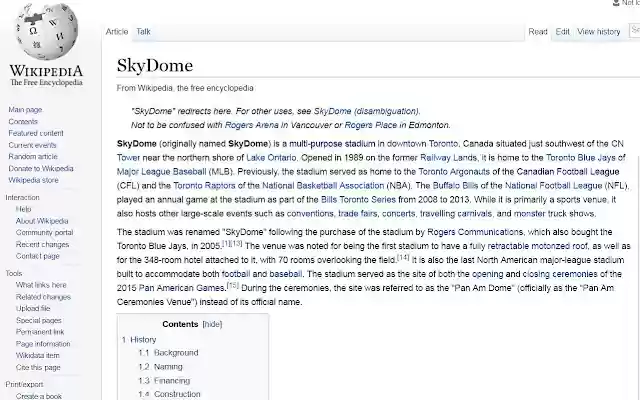Viewport: 640px width, 400px height.
Task: Open Lake Ontario link
Action: point(271,158)
